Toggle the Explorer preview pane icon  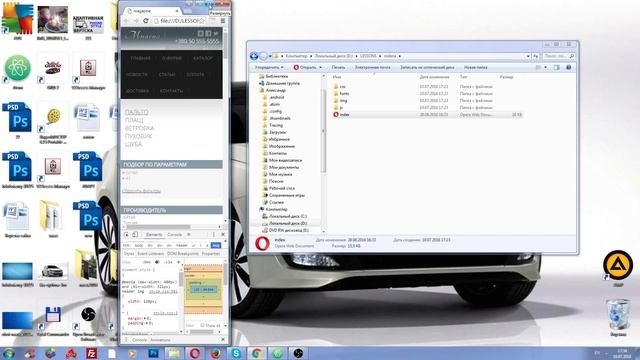[557, 67]
